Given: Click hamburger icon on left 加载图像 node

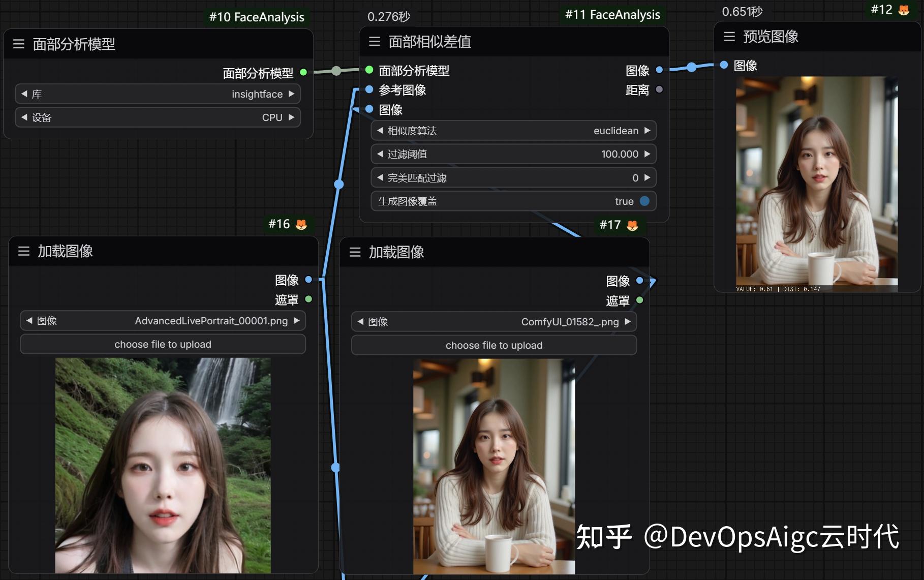Looking at the screenshot, I should pyautogui.click(x=23, y=251).
